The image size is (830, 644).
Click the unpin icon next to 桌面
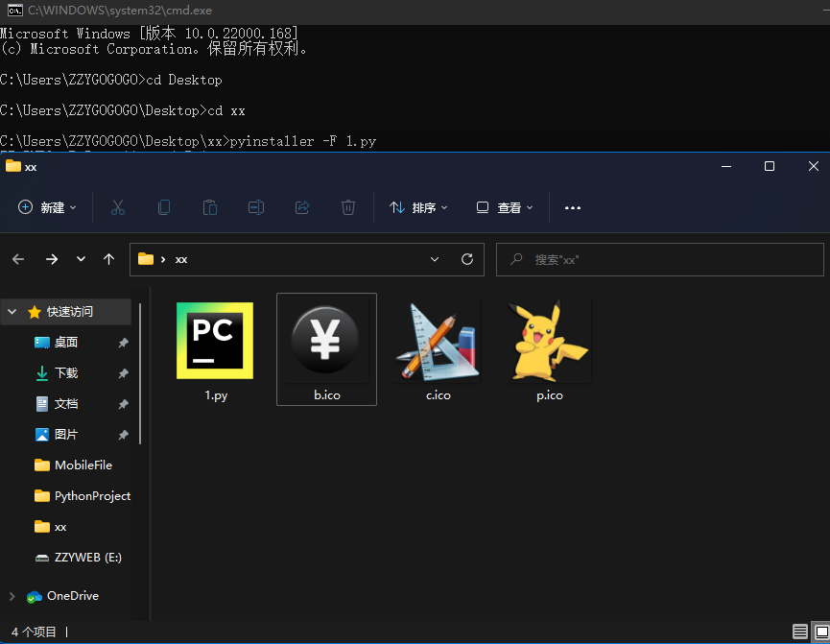pyautogui.click(x=124, y=343)
